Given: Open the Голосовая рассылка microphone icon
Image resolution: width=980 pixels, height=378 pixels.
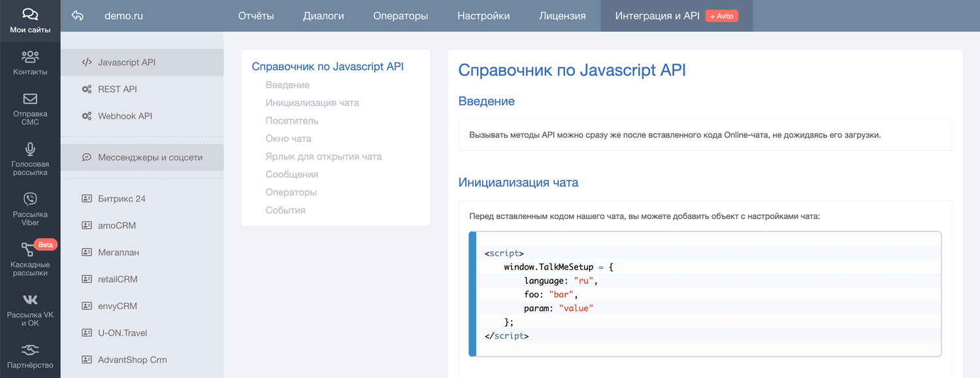Looking at the screenshot, I should tap(30, 149).
